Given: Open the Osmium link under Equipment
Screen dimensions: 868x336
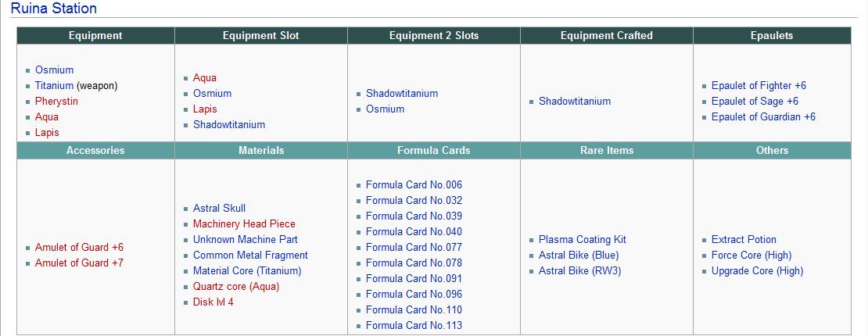Looking at the screenshot, I should coord(54,70).
